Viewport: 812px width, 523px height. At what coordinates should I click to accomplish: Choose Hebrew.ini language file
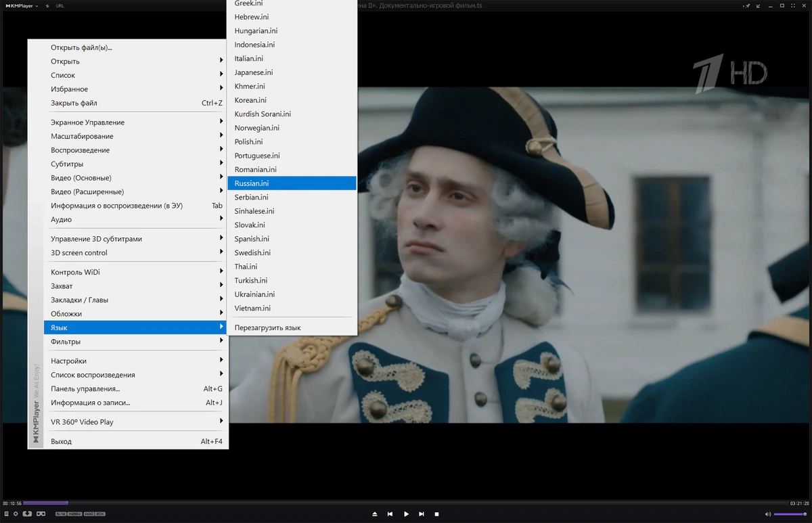(x=292, y=17)
